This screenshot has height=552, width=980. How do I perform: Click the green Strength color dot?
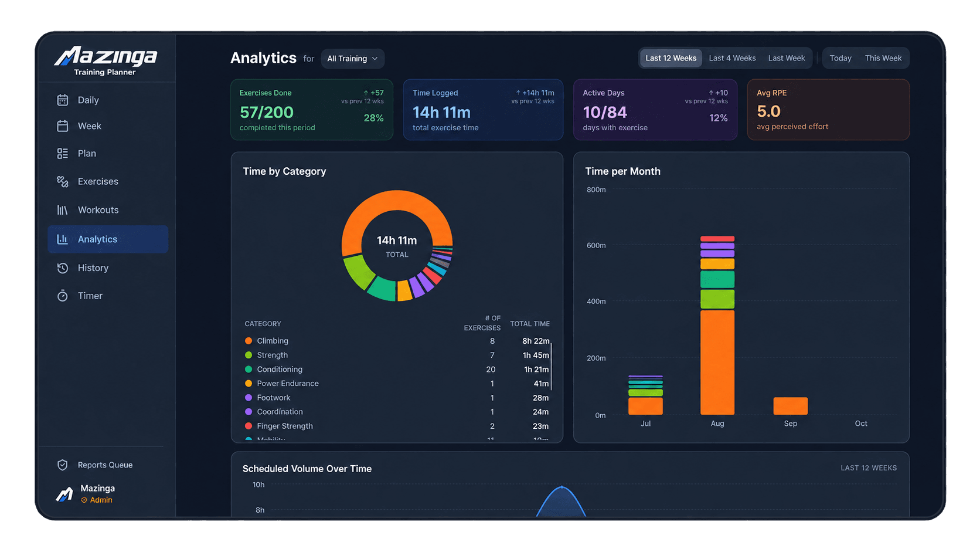[249, 355]
